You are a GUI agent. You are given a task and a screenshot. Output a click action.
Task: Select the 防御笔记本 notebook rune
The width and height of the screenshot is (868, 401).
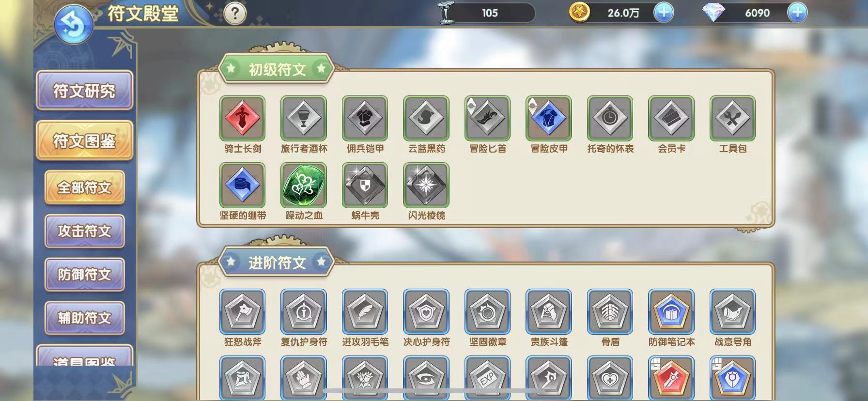671,312
